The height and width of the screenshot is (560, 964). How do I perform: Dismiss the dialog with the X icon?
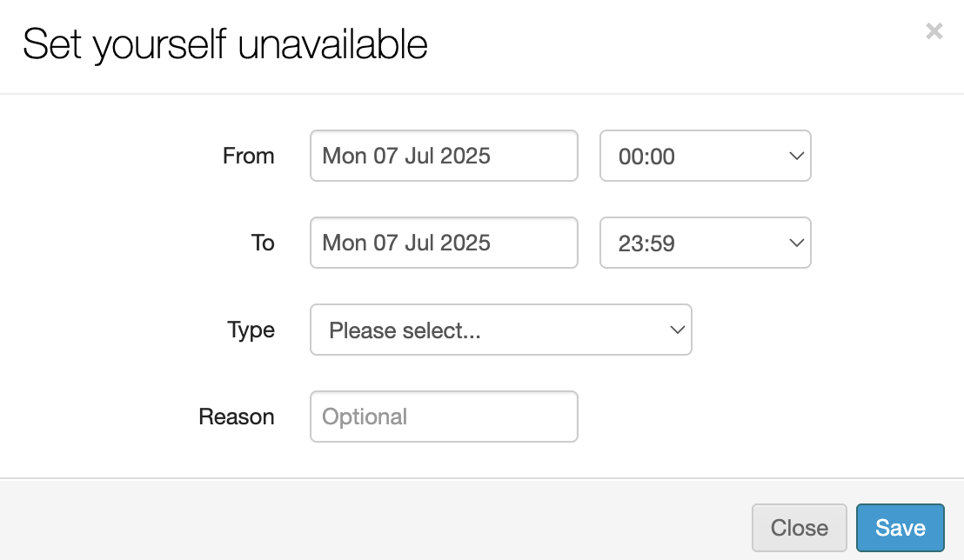(934, 32)
